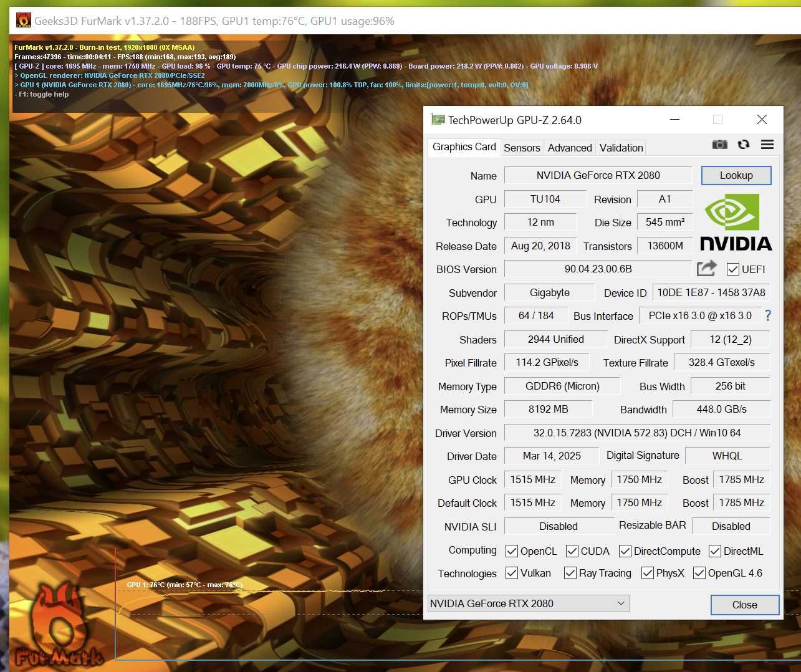
Task: Click the Memory Size value 8192 MB
Action: (548, 409)
